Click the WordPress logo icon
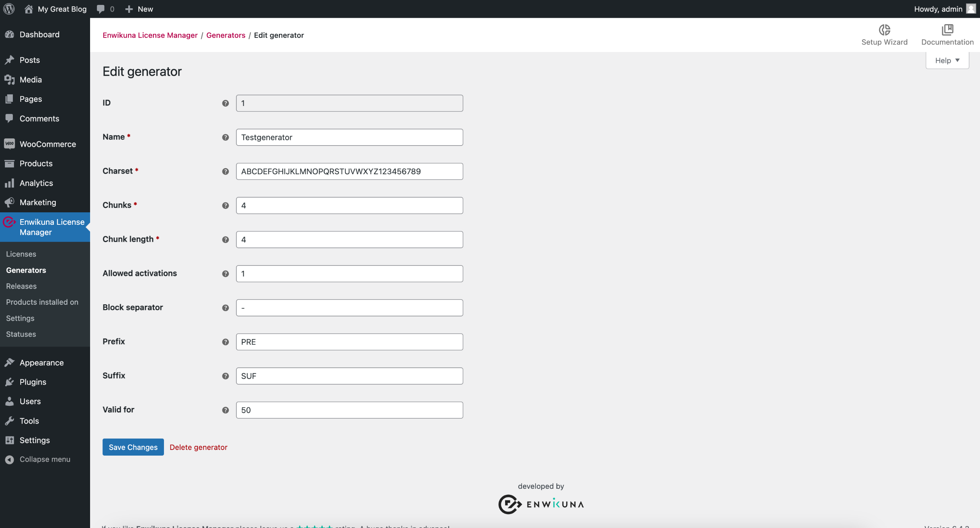 click(9, 9)
